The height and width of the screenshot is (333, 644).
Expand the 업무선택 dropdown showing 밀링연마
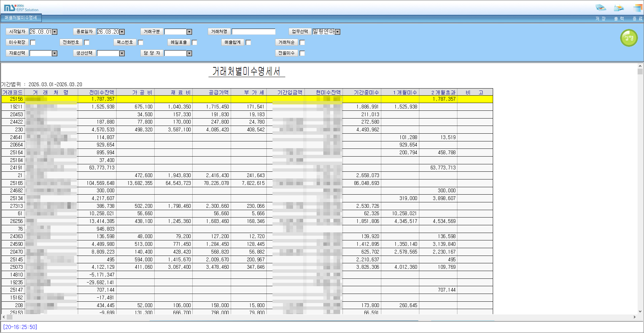[x=337, y=32]
